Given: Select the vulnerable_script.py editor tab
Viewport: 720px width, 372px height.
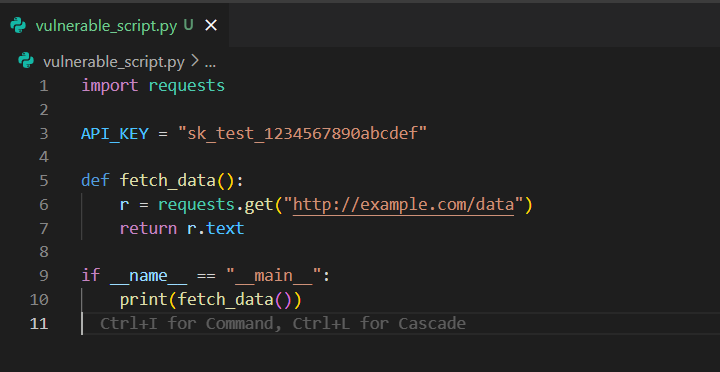Looking at the screenshot, I should 114,26.
